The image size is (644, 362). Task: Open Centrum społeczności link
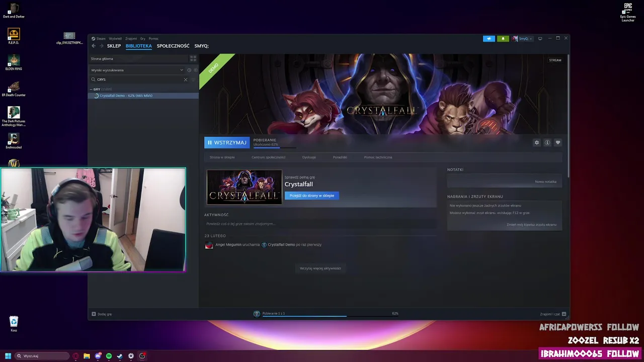(268, 157)
